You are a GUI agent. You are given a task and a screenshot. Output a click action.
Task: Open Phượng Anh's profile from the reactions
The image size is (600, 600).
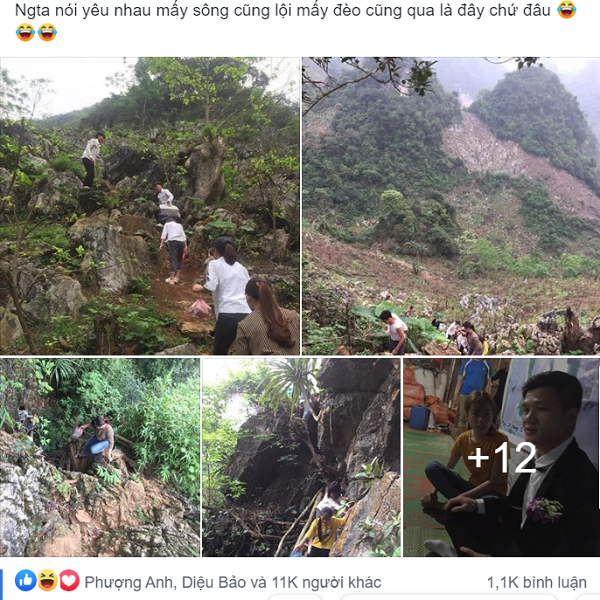point(129,582)
